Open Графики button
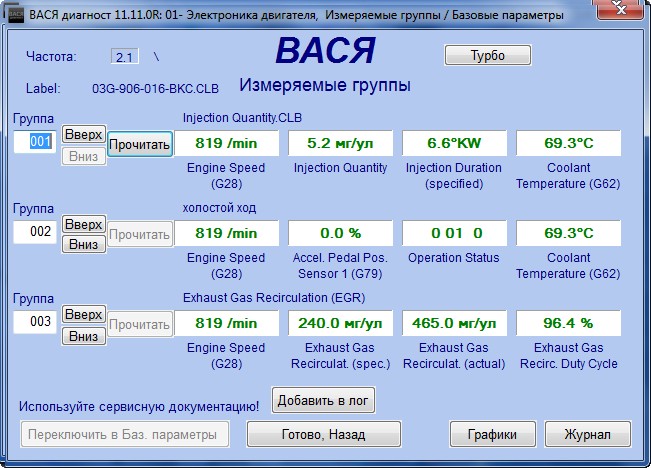Viewport: 651px width, 468px height. tap(492, 434)
